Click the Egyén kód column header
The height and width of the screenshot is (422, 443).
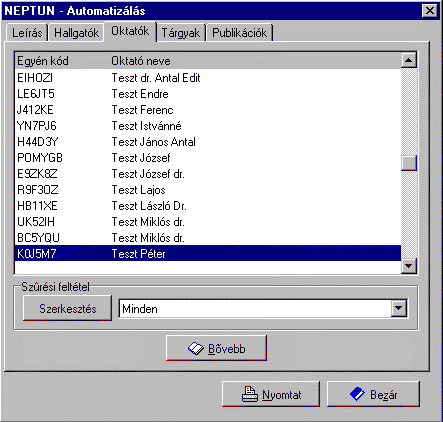coord(43,61)
